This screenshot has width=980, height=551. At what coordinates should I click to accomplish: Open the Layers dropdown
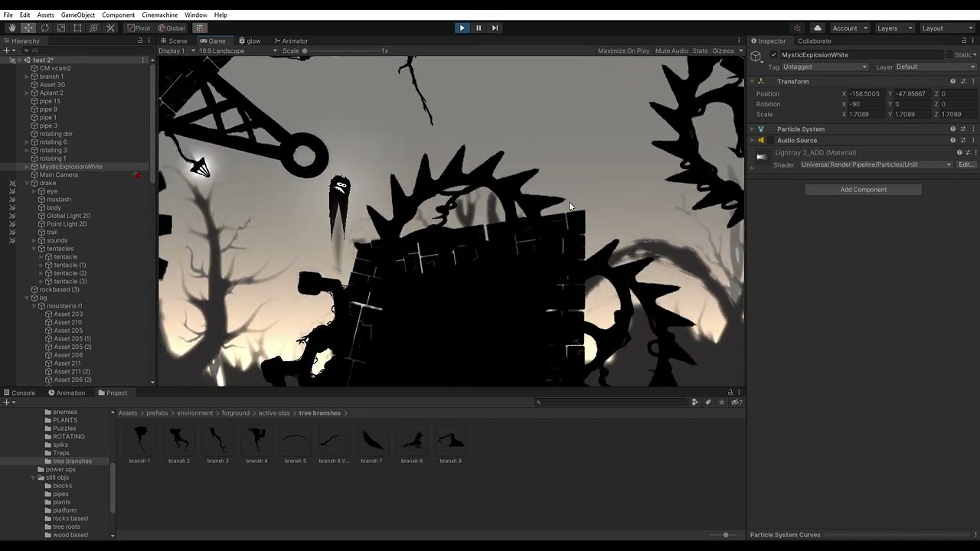pyautogui.click(x=893, y=28)
